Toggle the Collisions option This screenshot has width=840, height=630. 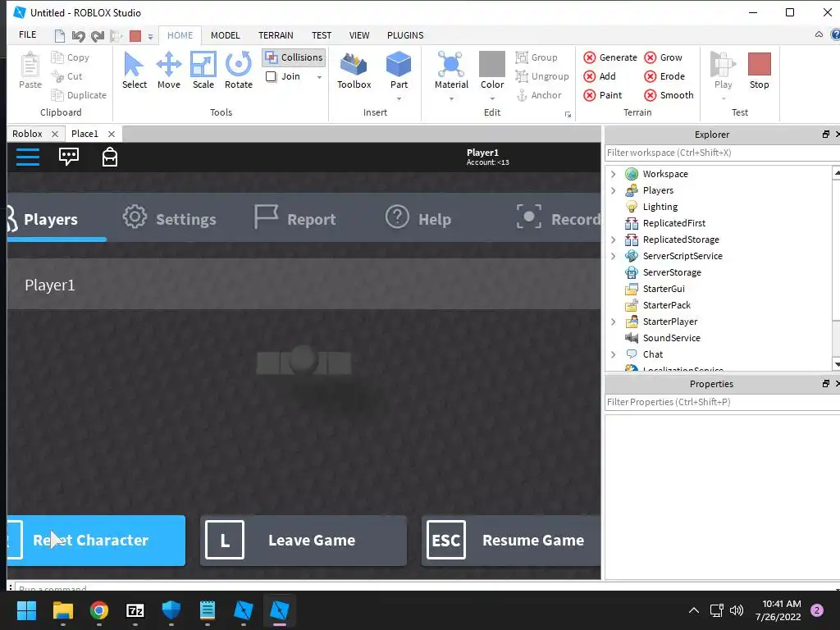294,57
